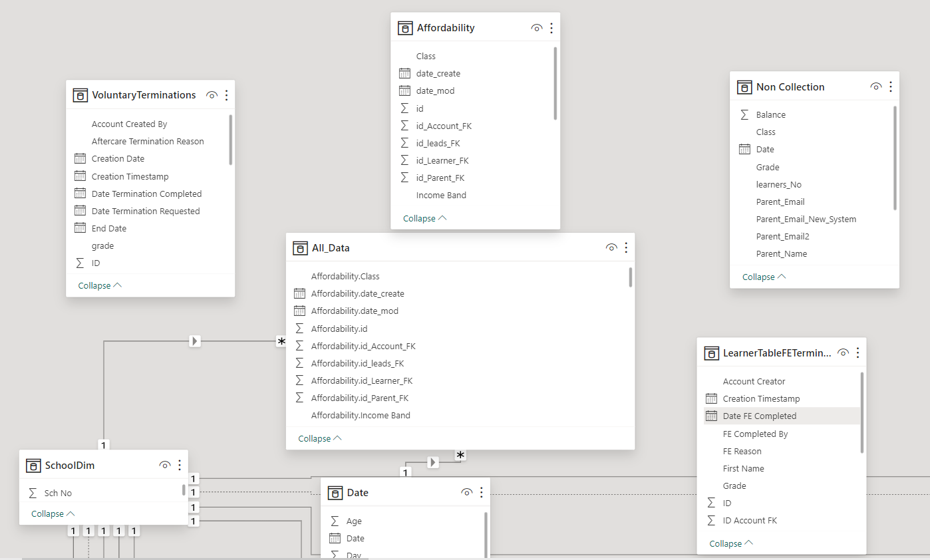Click the All_Data table header icon
This screenshot has height=560, width=930.
coord(300,248)
